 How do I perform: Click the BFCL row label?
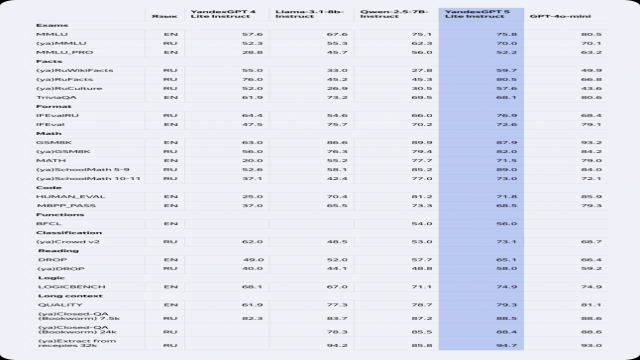click(48, 224)
